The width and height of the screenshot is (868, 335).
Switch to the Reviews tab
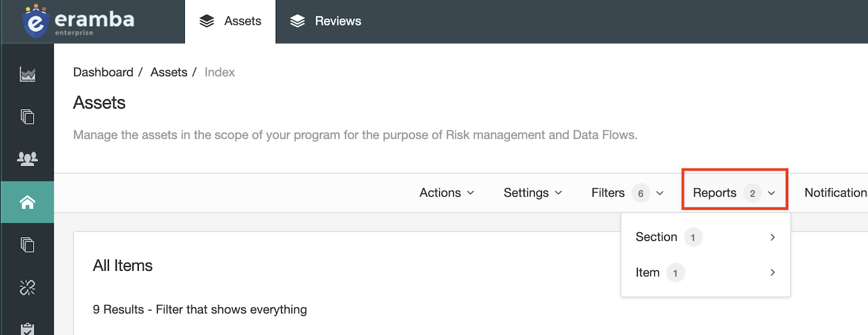pyautogui.click(x=325, y=22)
